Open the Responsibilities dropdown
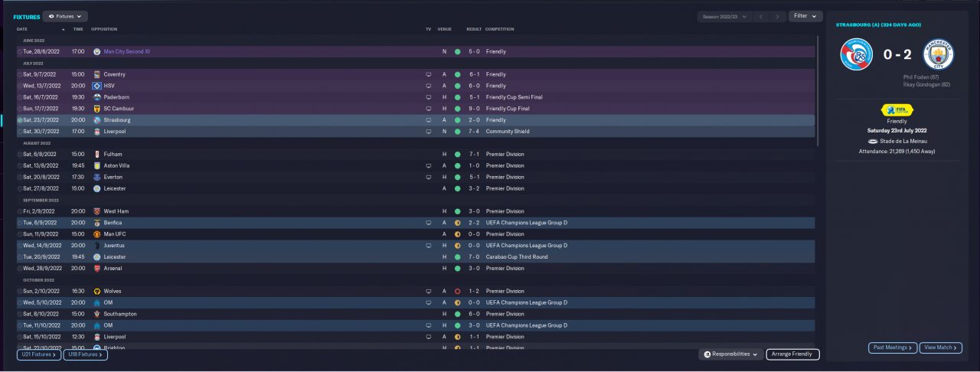Viewport: 980px width, 372px height. pos(731,354)
